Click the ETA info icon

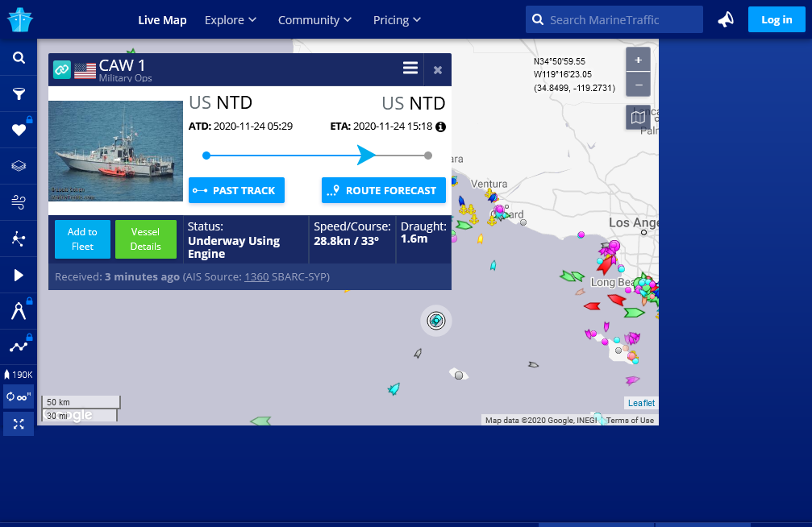441,127
